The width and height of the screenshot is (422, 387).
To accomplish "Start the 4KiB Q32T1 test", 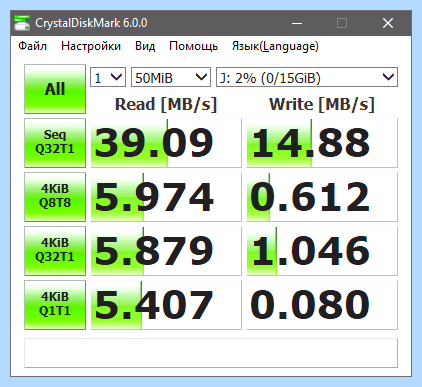I will point(55,251).
